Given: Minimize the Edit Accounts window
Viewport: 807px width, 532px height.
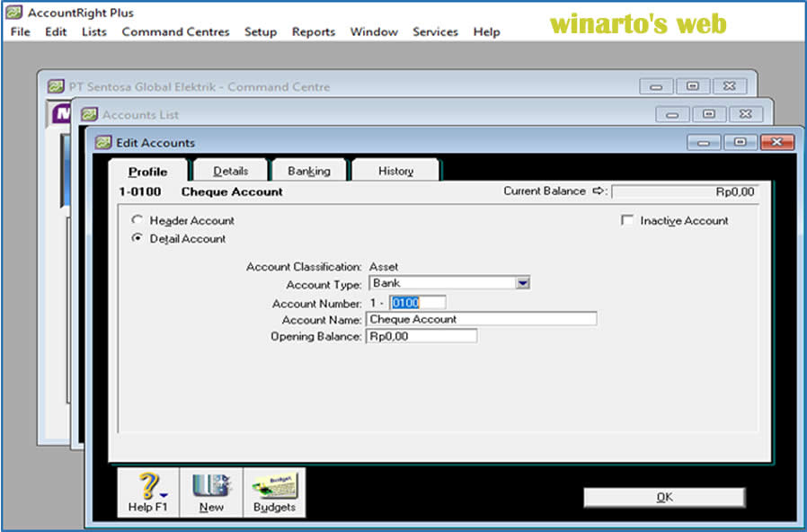Looking at the screenshot, I should [x=704, y=142].
